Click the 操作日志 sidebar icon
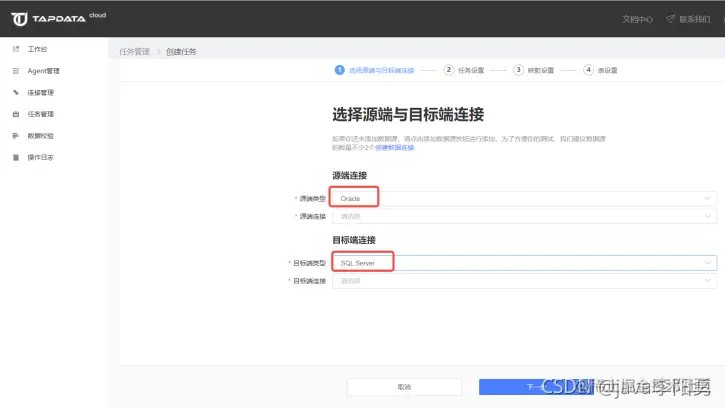The width and height of the screenshot is (725, 408). tap(16, 157)
